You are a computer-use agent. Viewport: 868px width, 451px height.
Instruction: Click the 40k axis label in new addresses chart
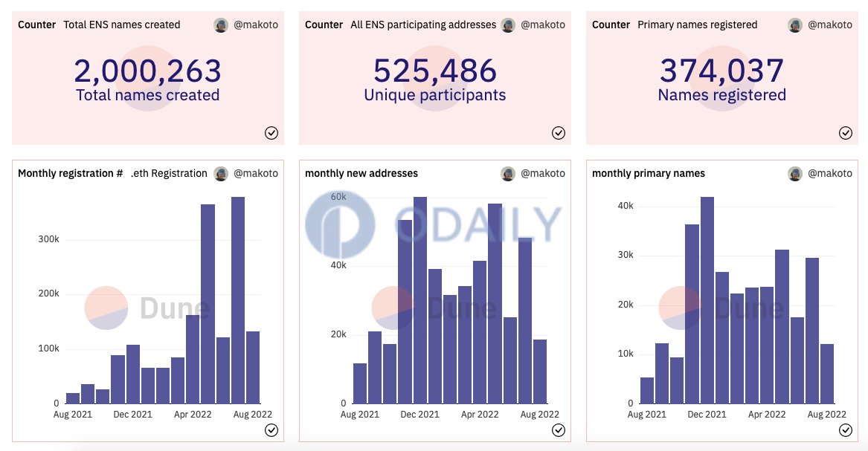[x=338, y=265]
